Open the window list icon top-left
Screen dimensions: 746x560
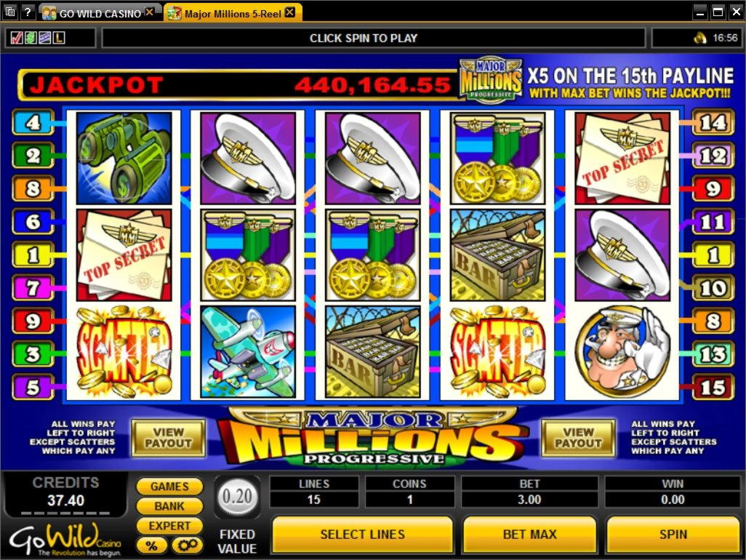[x=10, y=12]
